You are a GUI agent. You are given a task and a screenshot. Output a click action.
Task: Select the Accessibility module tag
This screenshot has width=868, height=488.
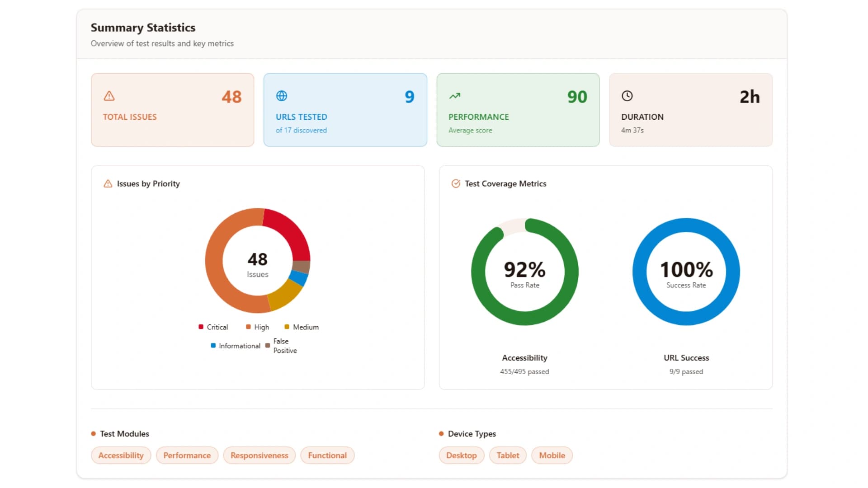pos(121,455)
